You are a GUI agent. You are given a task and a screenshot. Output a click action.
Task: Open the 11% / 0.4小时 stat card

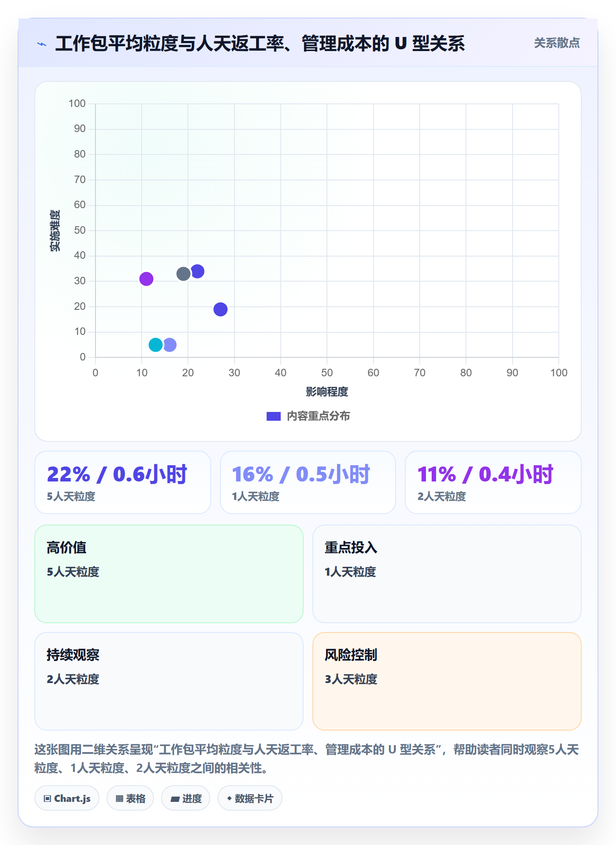click(x=493, y=482)
